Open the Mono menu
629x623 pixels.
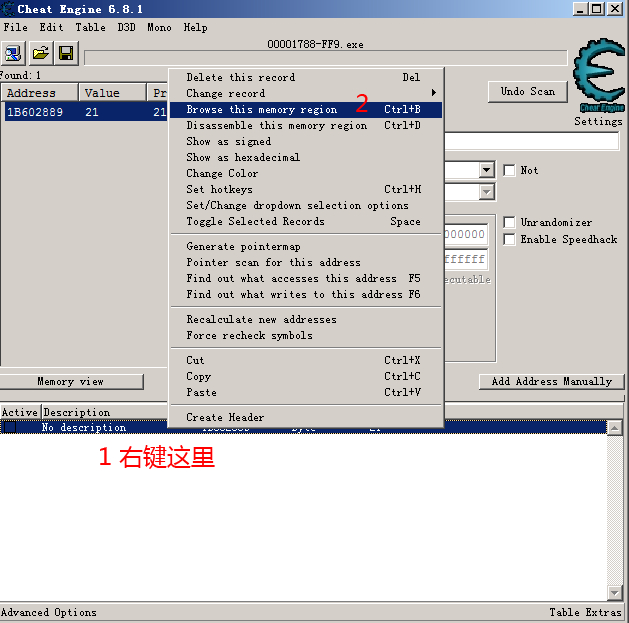pyautogui.click(x=159, y=27)
